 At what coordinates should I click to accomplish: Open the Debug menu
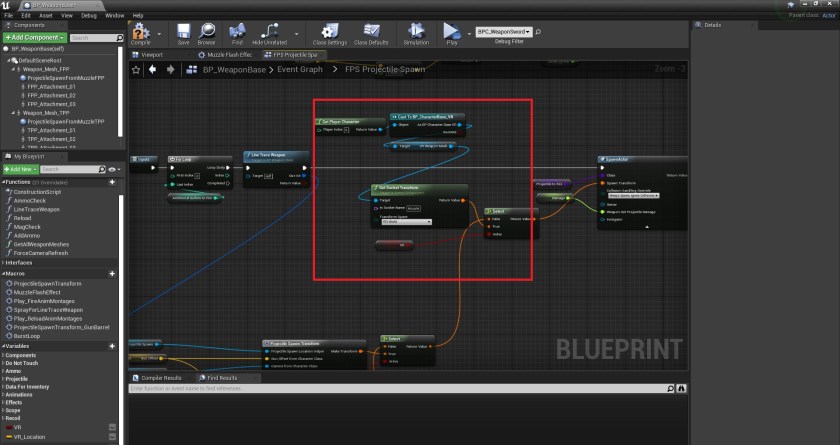pyautogui.click(x=88, y=16)
